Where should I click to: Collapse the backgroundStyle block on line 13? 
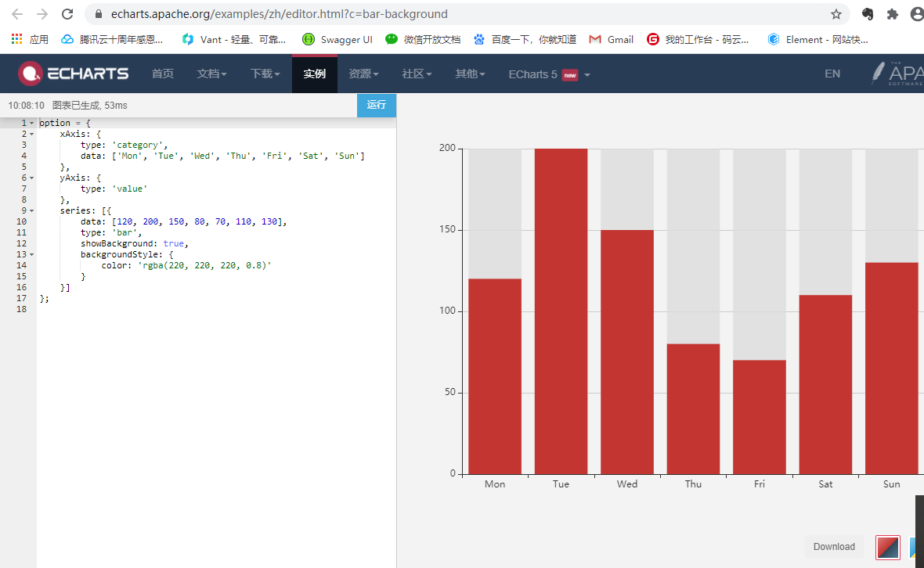(x=30, y=254)
